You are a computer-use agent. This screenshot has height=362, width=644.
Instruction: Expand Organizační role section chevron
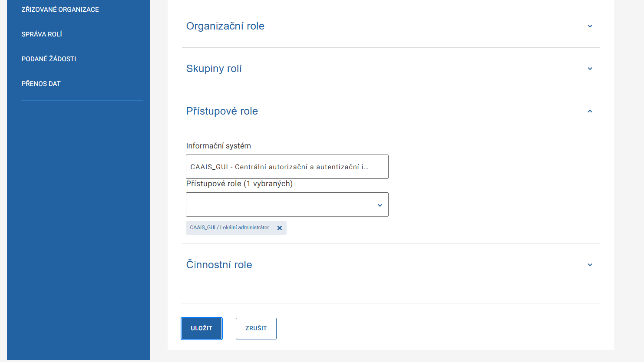pyautogui.click(x=590, y=26)
